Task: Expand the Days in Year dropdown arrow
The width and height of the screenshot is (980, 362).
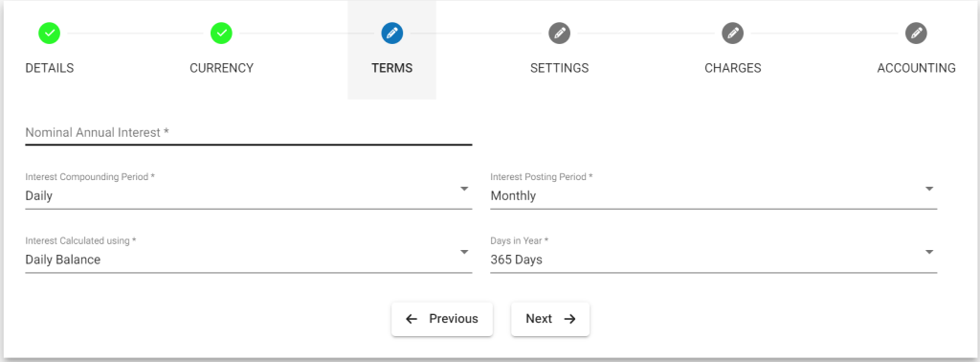Action: 929,252
